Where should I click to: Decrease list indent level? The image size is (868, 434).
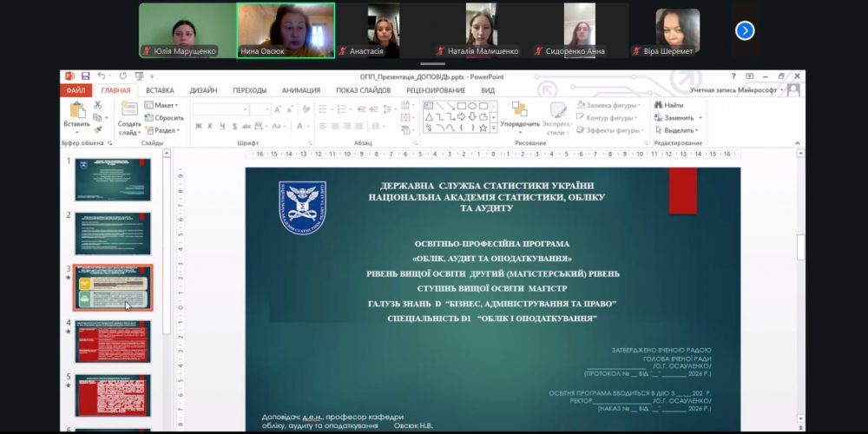coord(362,109)
